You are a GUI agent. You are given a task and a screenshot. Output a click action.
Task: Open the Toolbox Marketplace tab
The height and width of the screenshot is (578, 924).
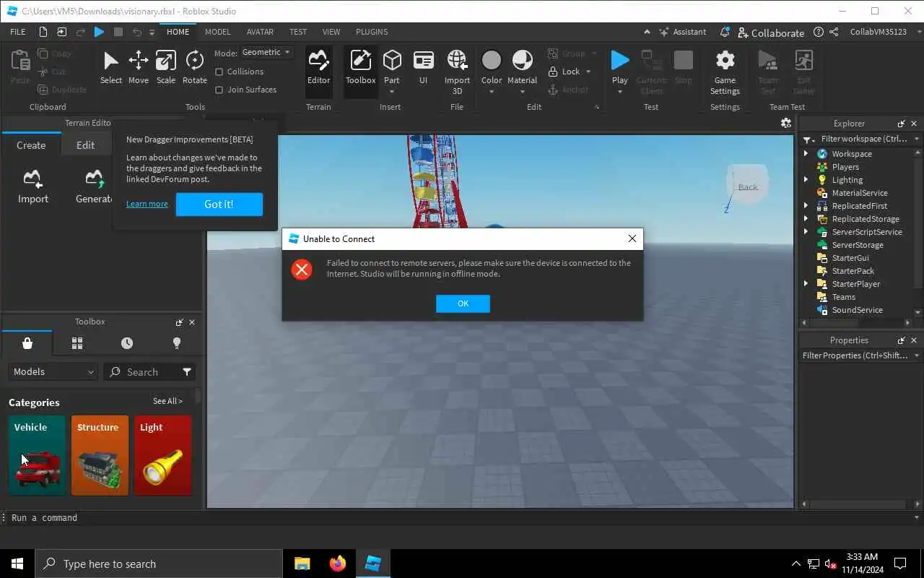tap(27, 343)
